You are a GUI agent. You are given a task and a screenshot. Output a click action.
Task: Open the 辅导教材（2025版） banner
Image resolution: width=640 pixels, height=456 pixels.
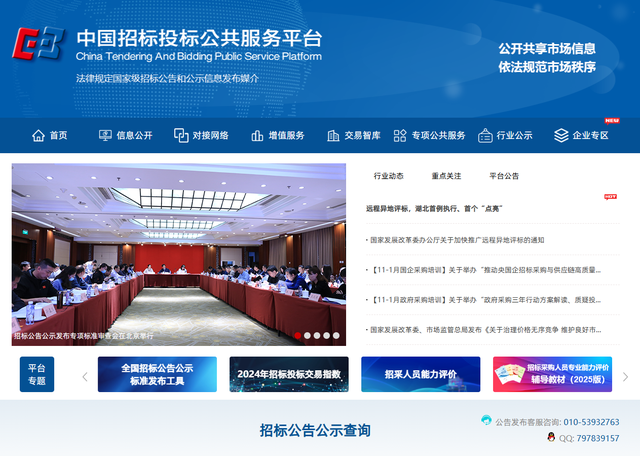(553, 374)
